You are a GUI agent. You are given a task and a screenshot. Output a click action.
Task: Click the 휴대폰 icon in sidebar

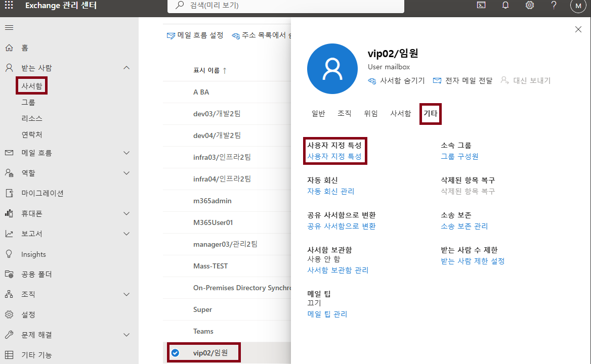point(9,213)
